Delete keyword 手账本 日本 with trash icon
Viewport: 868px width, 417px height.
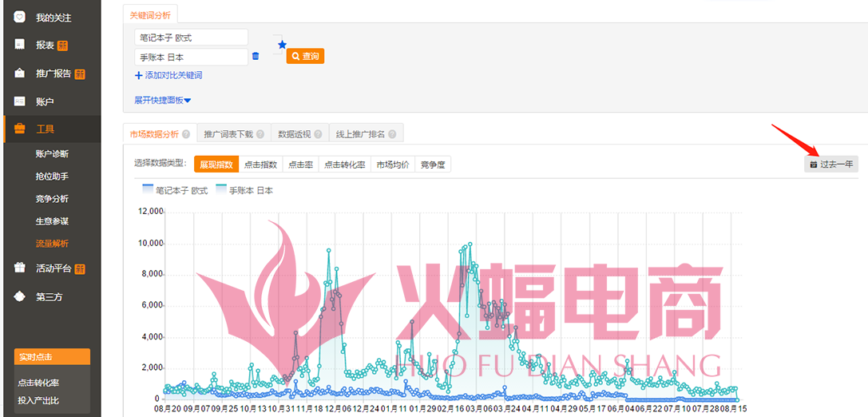click(x=256, y=56)
